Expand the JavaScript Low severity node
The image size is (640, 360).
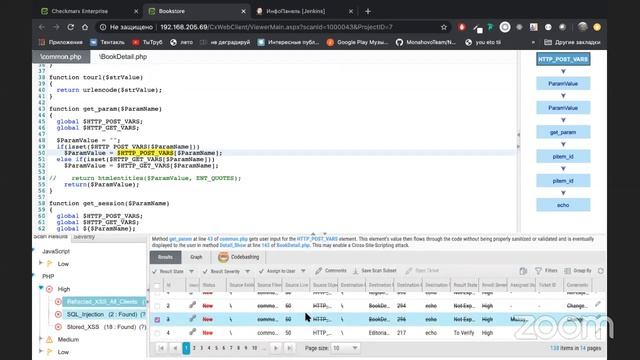coord(40,263)
